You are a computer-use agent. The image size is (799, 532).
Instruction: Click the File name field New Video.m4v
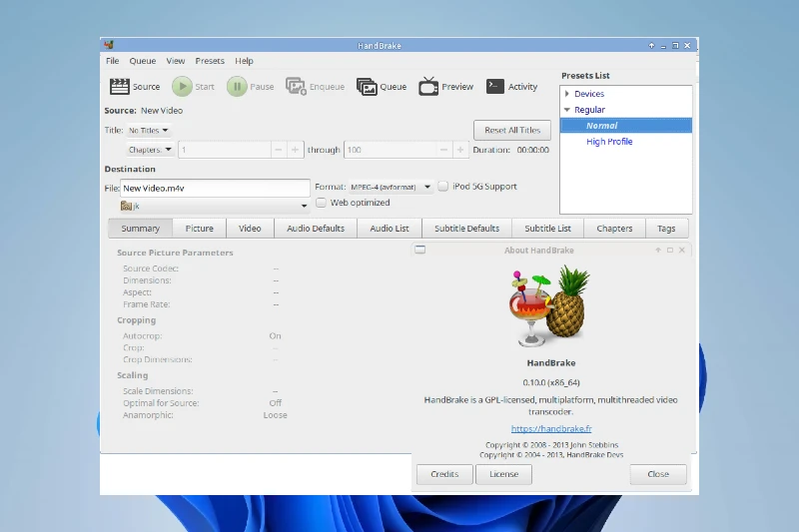(215, 189)
